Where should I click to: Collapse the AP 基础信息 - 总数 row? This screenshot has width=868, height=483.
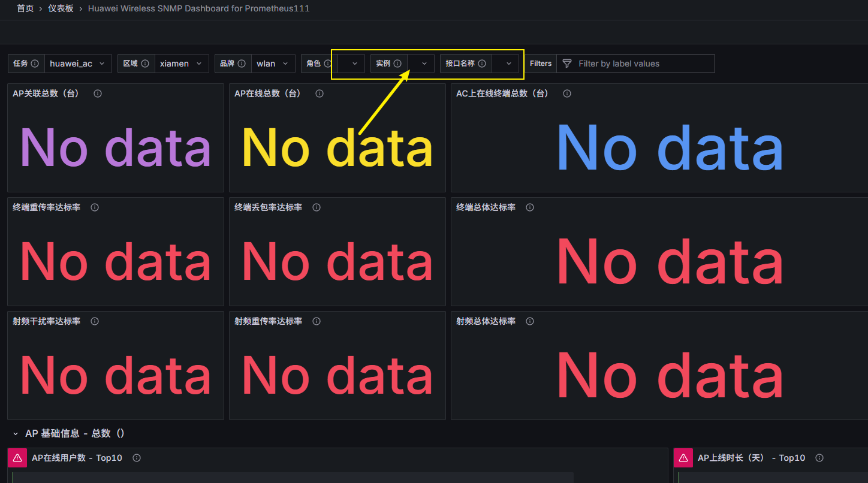pyautogui.click(x=16, y=433)
